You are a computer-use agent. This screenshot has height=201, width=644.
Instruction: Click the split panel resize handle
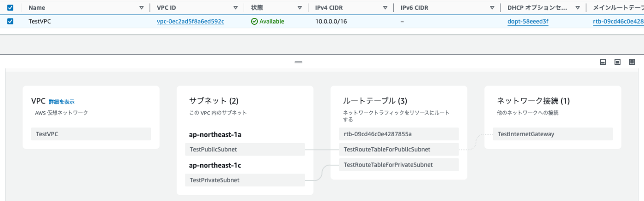(299, 62)
